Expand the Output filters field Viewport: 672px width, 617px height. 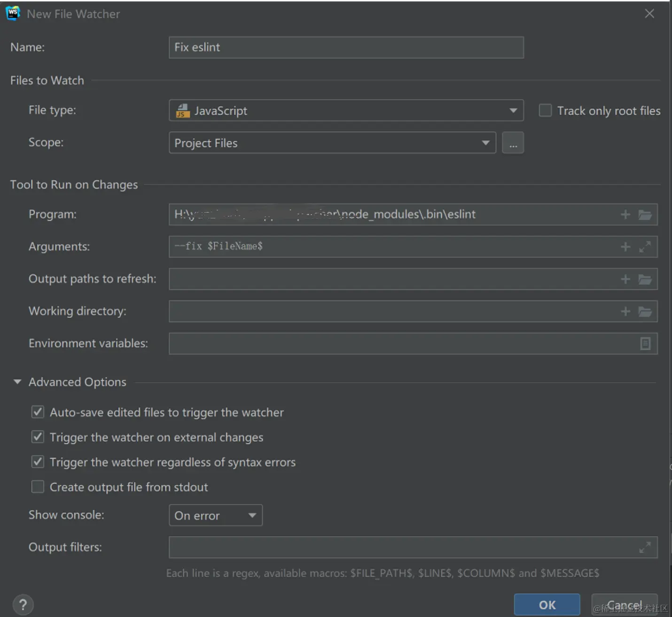point(645,547)
